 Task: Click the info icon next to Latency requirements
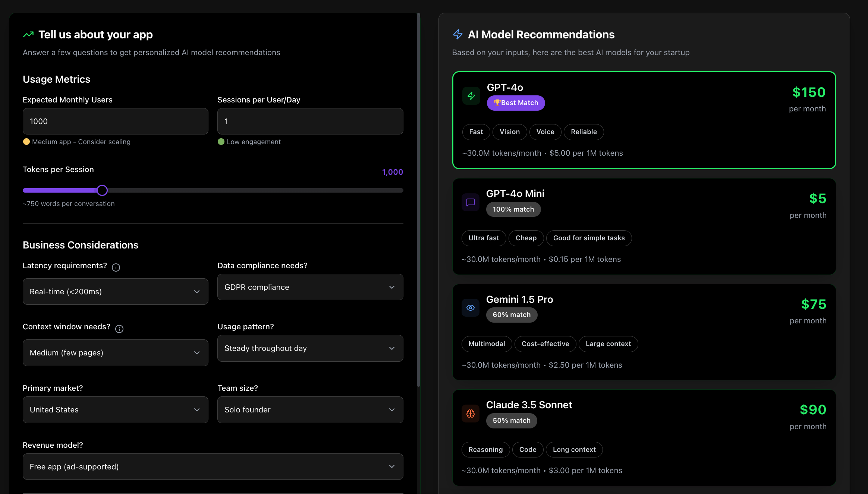pyautogui.click(x=116, y=267)
